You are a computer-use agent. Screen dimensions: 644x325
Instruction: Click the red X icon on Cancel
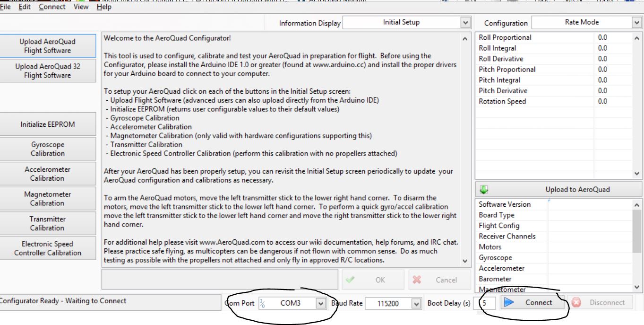417,280
